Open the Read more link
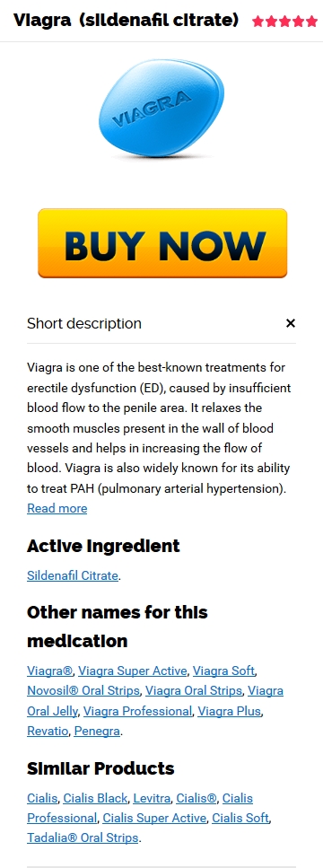This screenshot has width=323, height=868. (57, 508)
